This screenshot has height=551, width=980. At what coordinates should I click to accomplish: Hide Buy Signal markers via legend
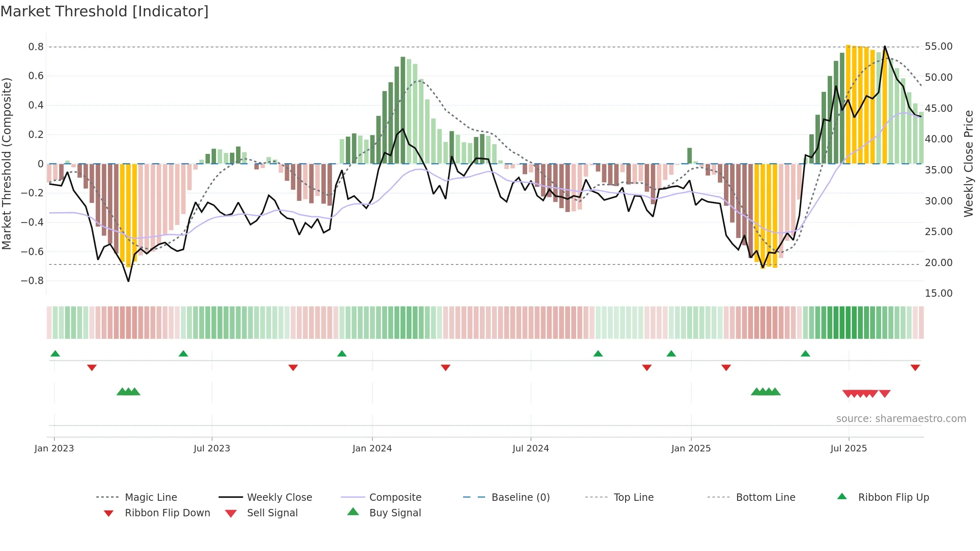[x=384, y=513]
